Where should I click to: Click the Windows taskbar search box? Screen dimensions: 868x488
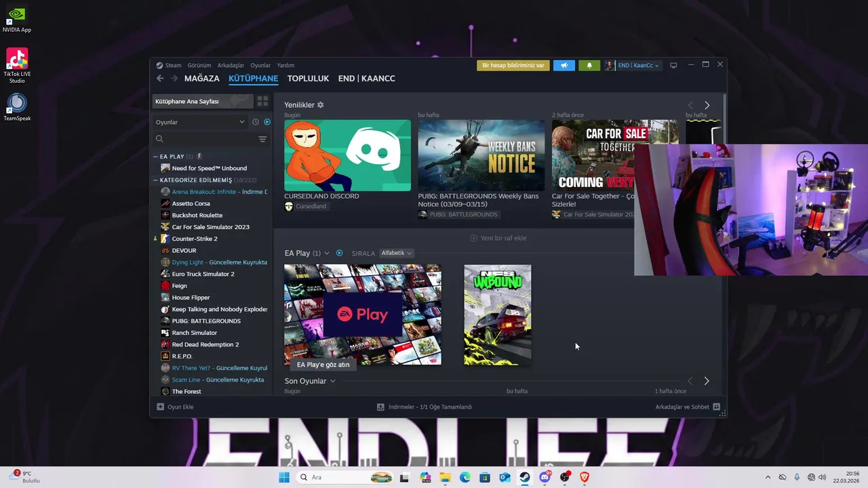(x=346, y=477)
